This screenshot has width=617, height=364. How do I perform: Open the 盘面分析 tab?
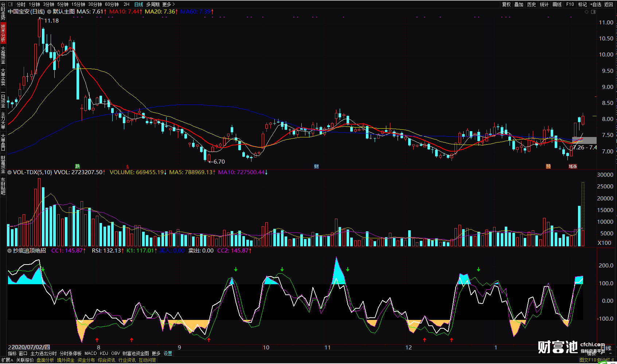(x=45, y=360)
